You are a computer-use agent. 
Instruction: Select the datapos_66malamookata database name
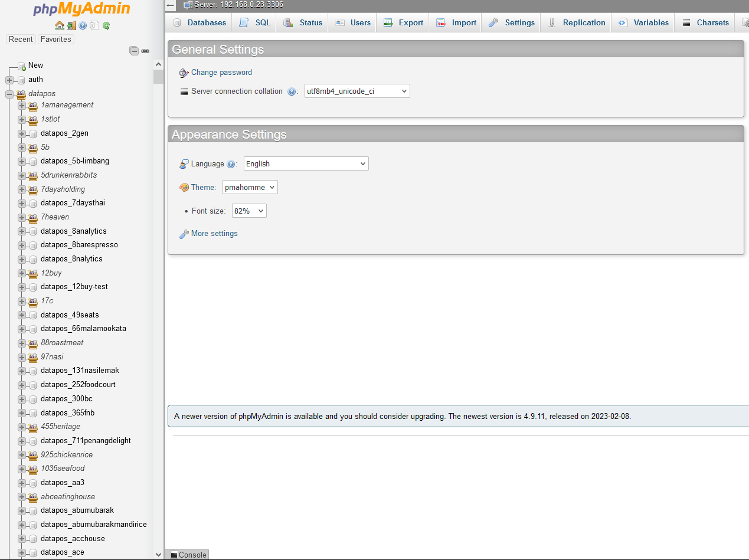click(83, 329)
